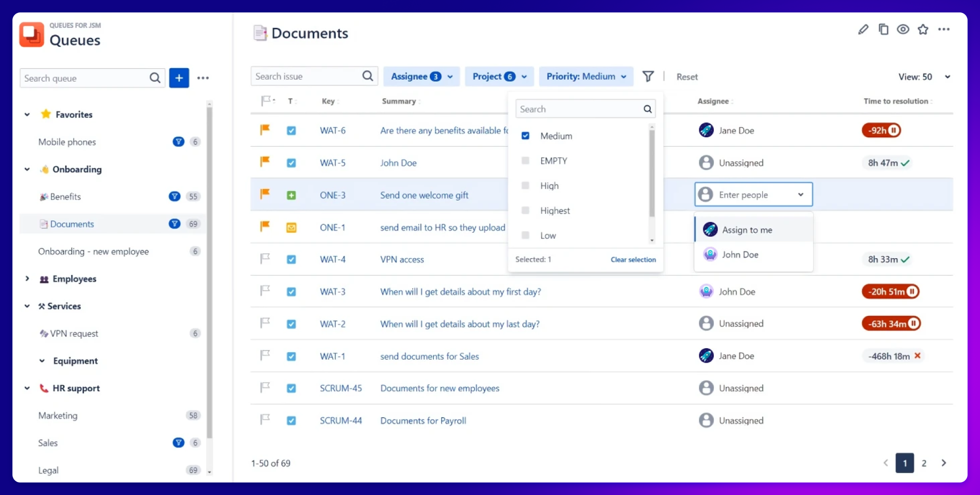Click the eye icon to watch this queue

coord(903,29)
